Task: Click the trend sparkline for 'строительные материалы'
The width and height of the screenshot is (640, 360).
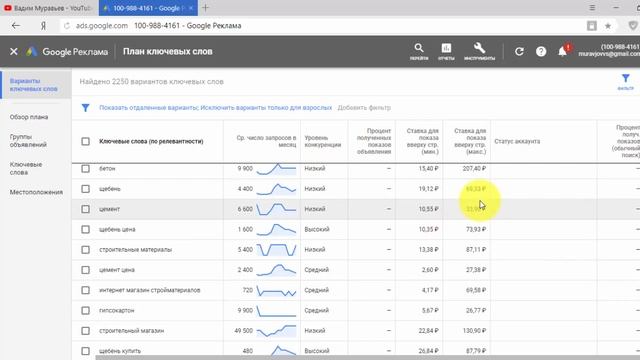Action: tap(276, 249)
